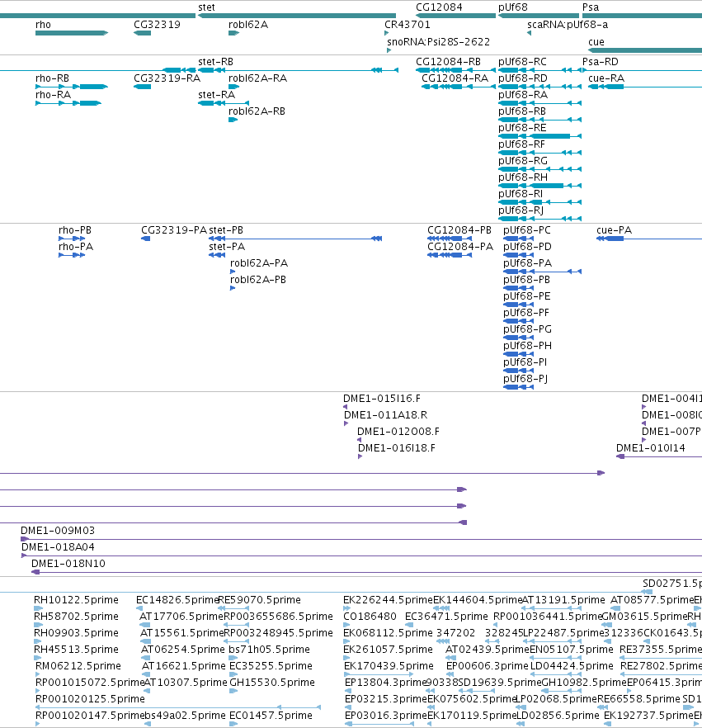Screen dimensions: 702x728
Task: Click DME1-016I18.F clone label
Action: point(397,448)
